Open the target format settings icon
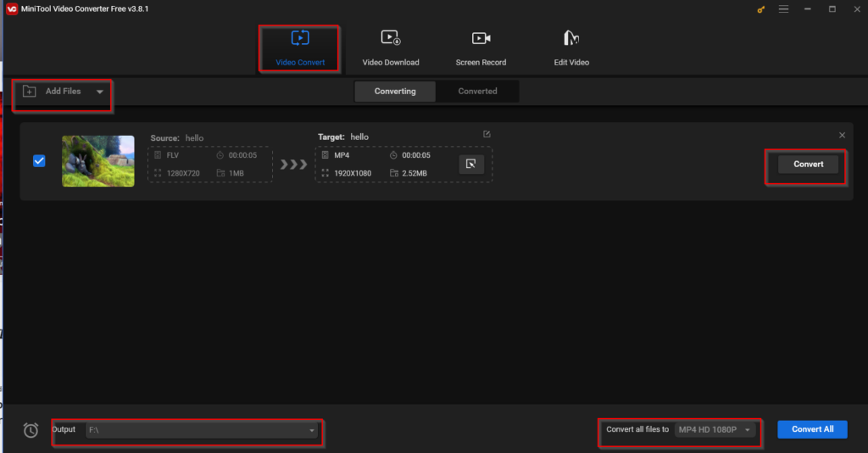The width and height of the screenshot is (868, 453). pos(471,164)
